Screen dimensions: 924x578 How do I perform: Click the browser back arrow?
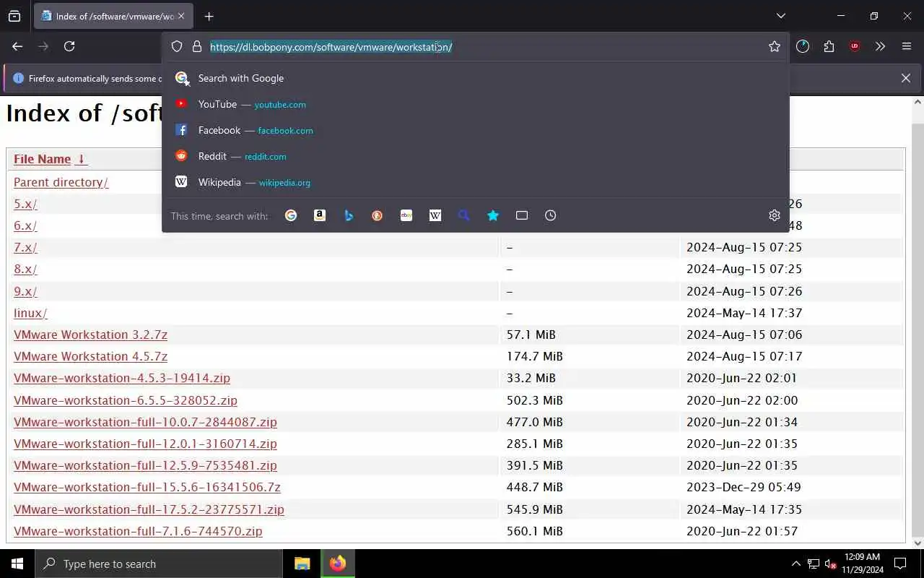17,46
